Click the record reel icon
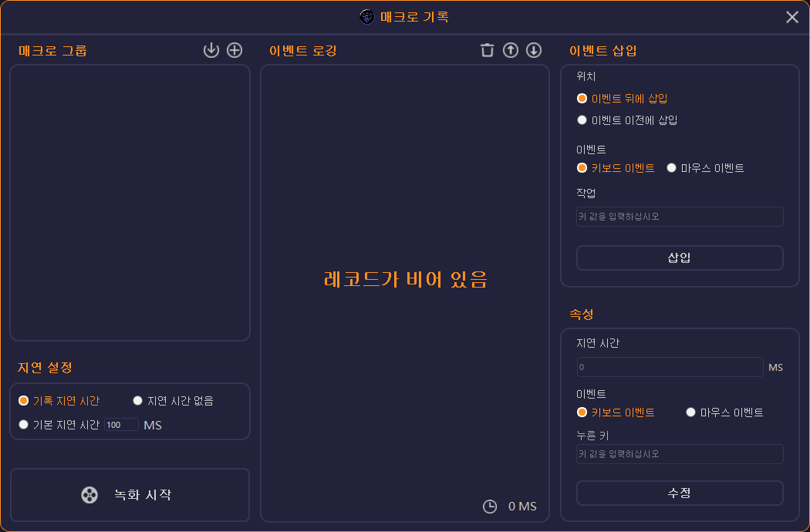The image size is (810, 532). click(x=89, y=495)
